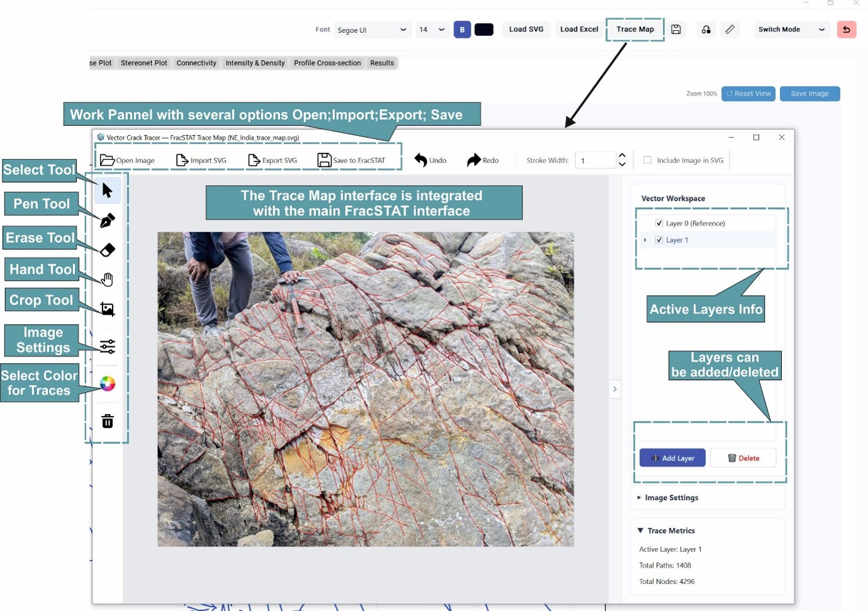Click Save to FracSTAT

tap(351, 160)
